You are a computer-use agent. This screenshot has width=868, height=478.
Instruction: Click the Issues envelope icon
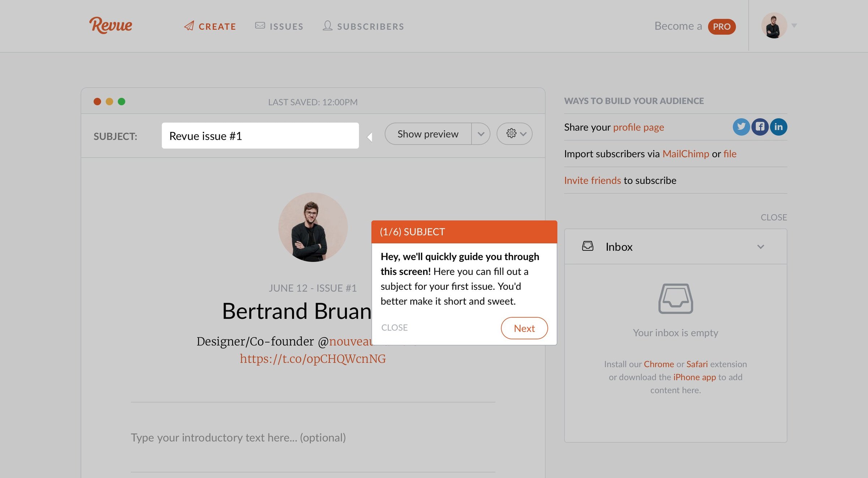click(x=260, y=25)
